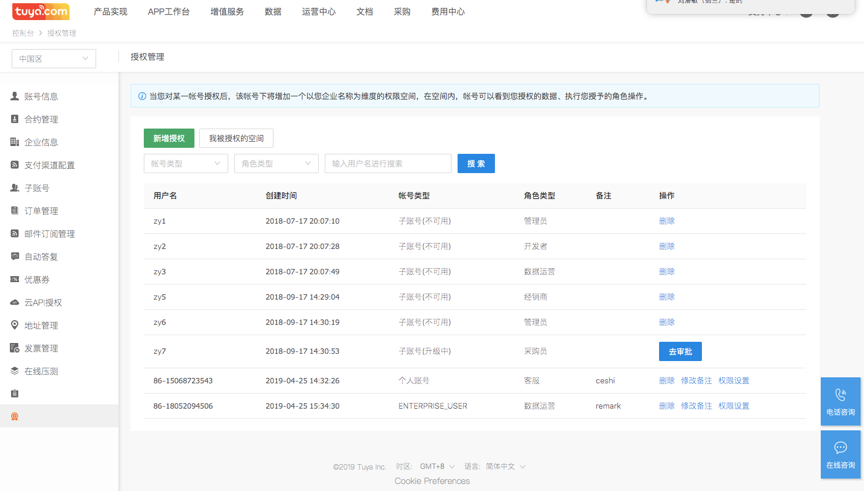Click 去审批 button for zy7
The image size is (864, 491).
point(680,352)
